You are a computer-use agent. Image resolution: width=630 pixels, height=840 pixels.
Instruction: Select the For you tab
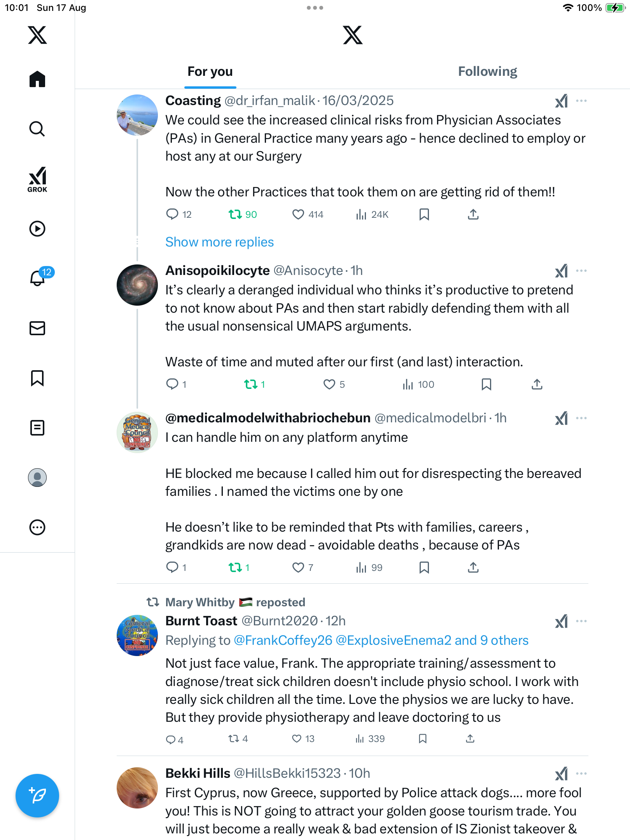(x=210, y=72)
